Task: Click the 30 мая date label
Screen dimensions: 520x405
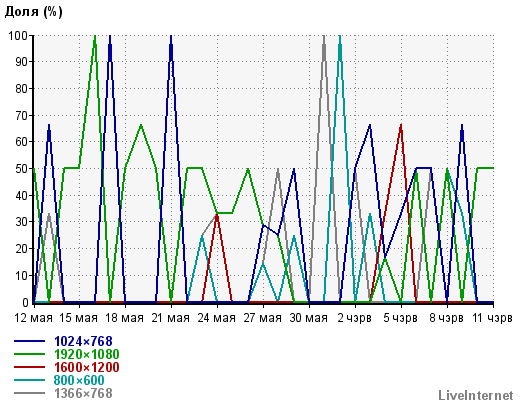Action: click(x=308, y=318)
